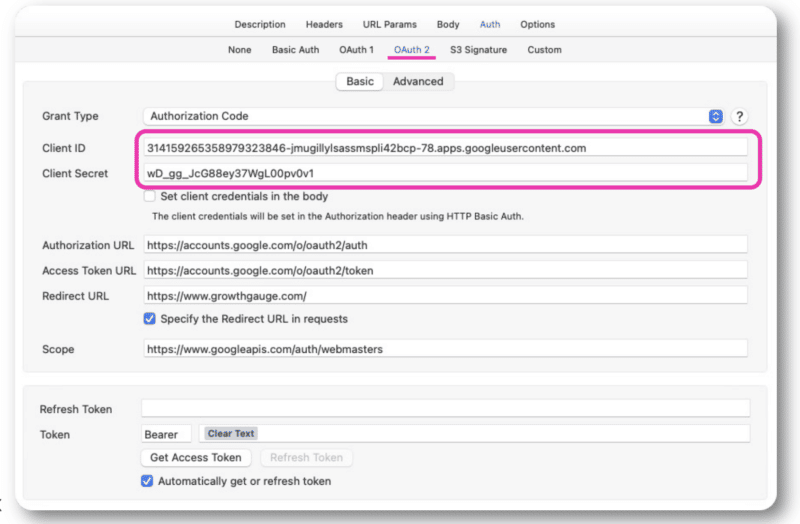Switch to the Advanced settings segment
Screen dimensions: 800x524
(418, 82)
